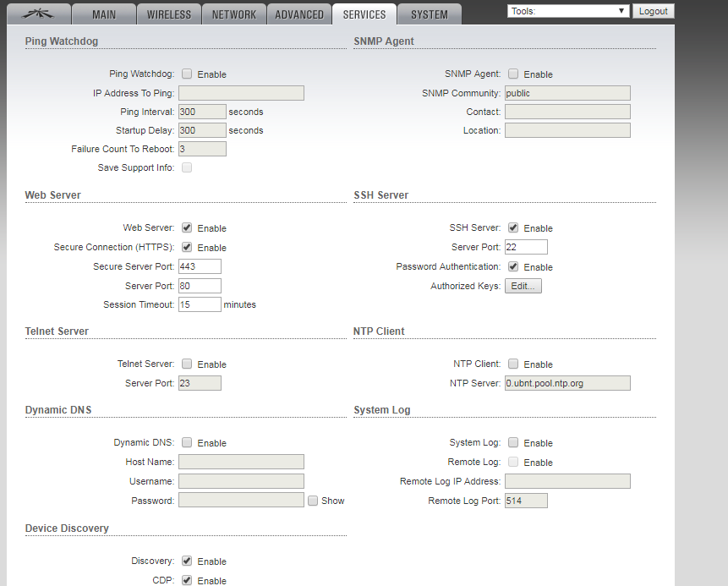Switch to the MAIN tab
This screenshot has width=728, height=586.
point(103,14)
